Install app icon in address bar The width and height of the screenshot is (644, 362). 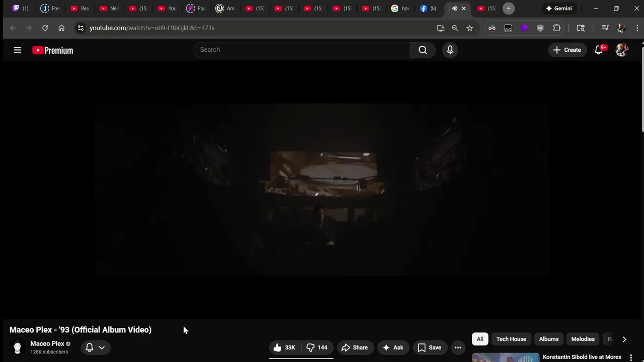pos(441,28)
